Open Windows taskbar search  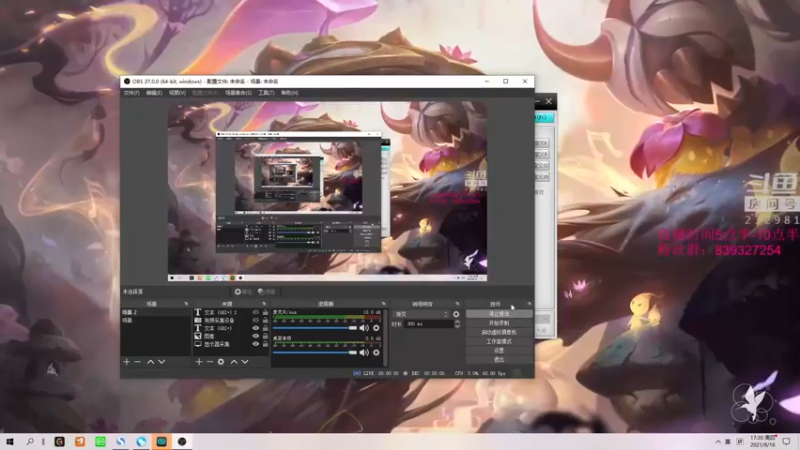[30, 442]
